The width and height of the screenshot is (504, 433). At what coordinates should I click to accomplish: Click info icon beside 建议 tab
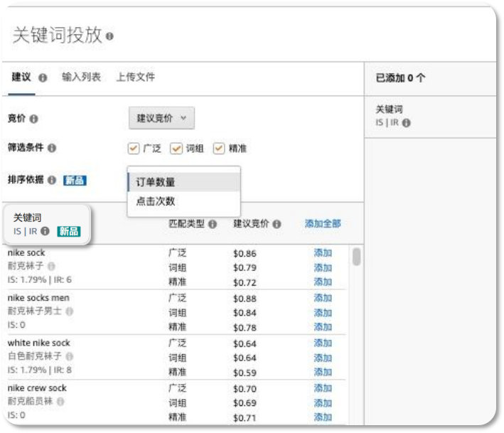coord(43,77)
